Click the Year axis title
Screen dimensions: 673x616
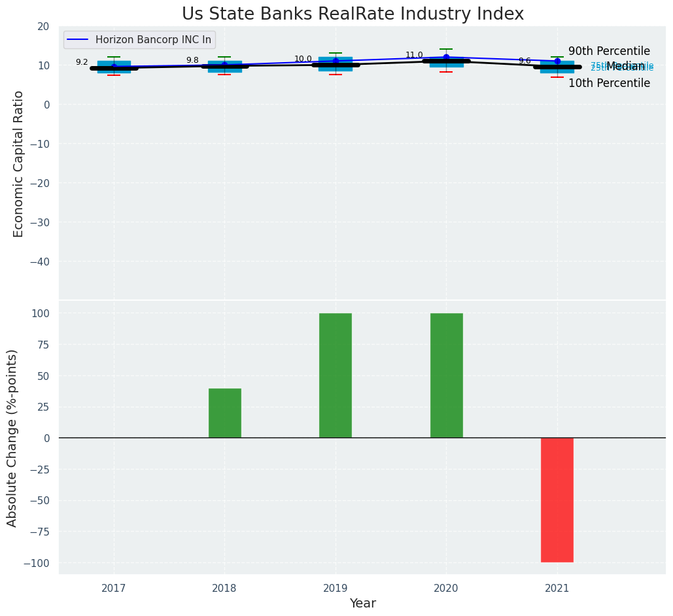pos(362,604)
